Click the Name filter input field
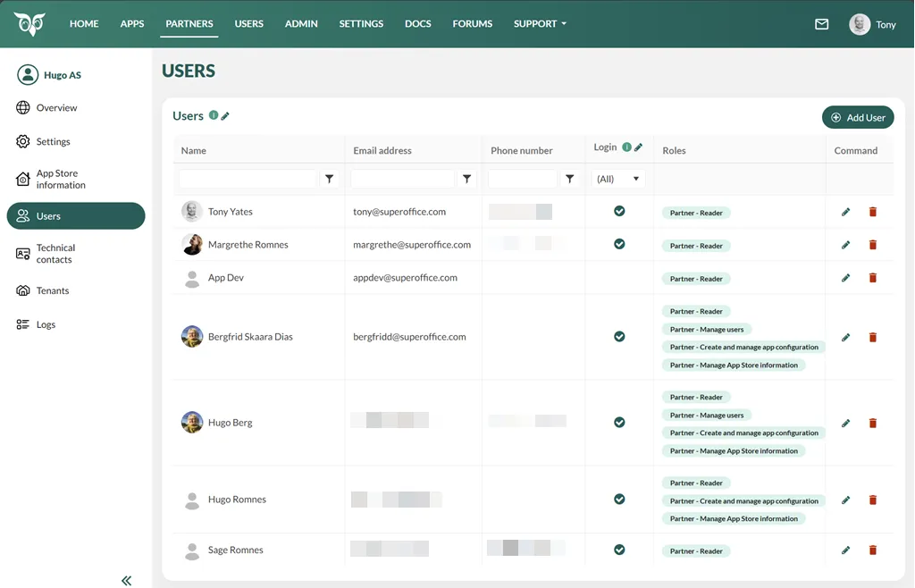This screenshot has width=915, height=588. coord(248,180)
